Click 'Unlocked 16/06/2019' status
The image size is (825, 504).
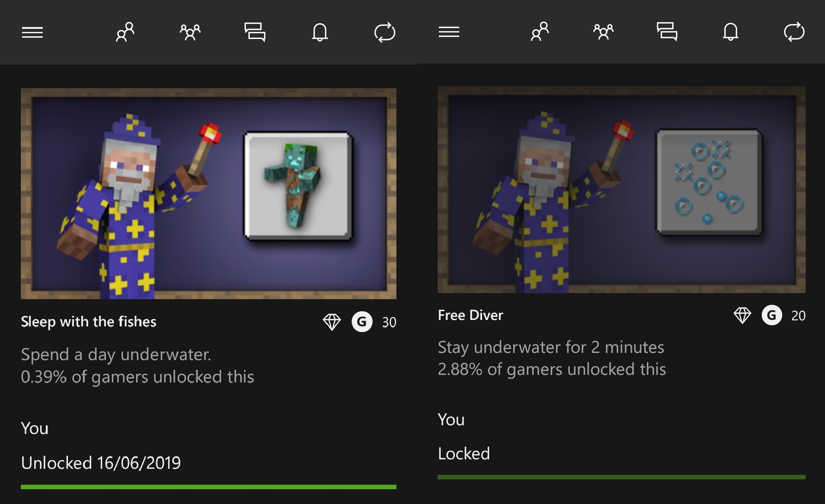(x=101, y=463)
